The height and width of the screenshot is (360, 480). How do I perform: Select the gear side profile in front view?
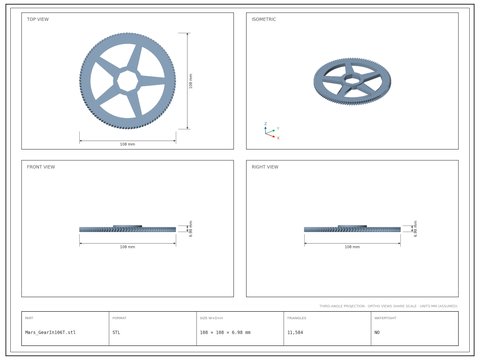(128, 228)
